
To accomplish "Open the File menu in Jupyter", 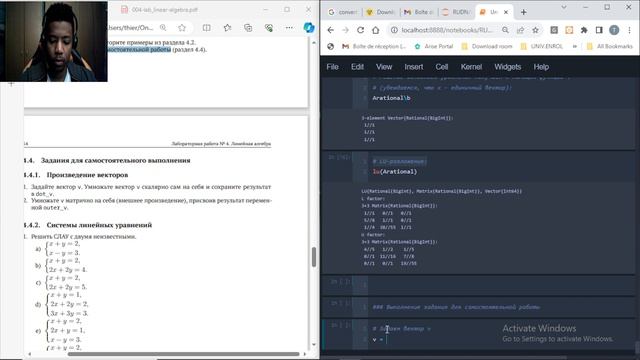I will (332, 67).
